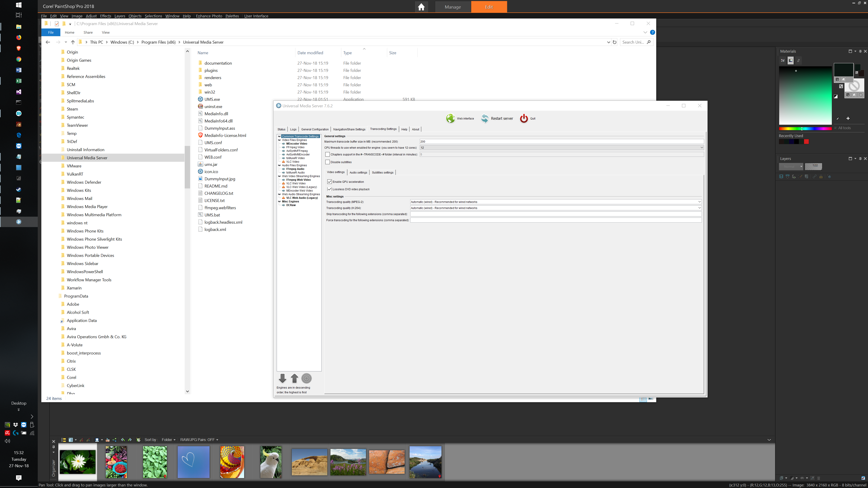Set materials to black and white icon
868x488 pixels.
[836, 96]
